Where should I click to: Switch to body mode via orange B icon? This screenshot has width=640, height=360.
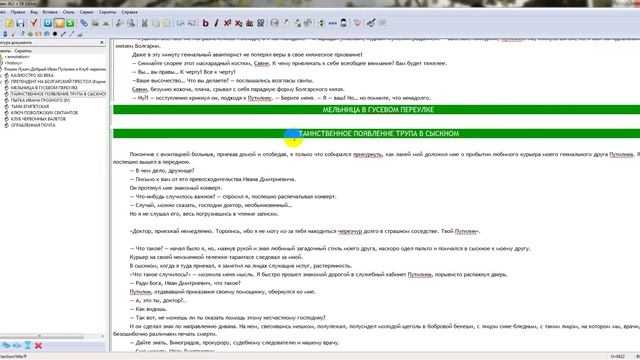pos(59,23)
